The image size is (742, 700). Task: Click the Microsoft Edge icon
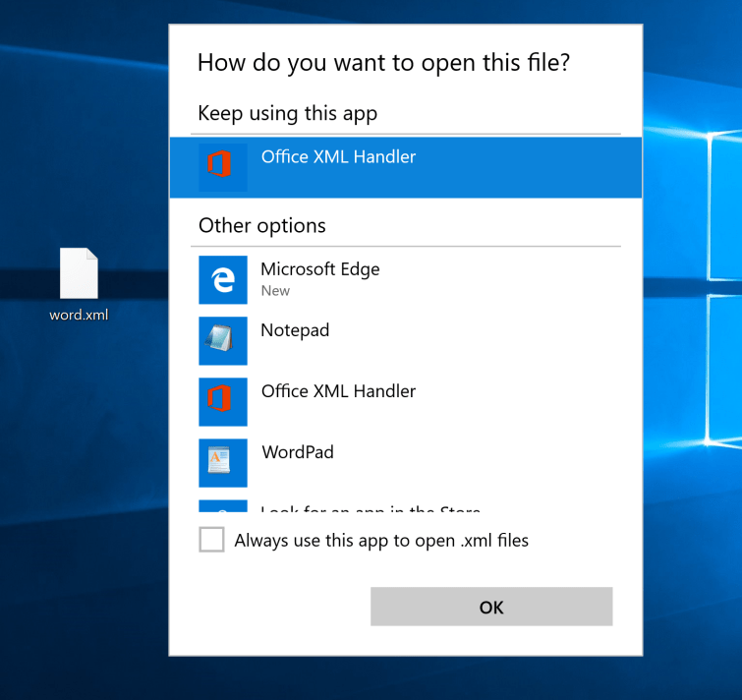point(223,280)
